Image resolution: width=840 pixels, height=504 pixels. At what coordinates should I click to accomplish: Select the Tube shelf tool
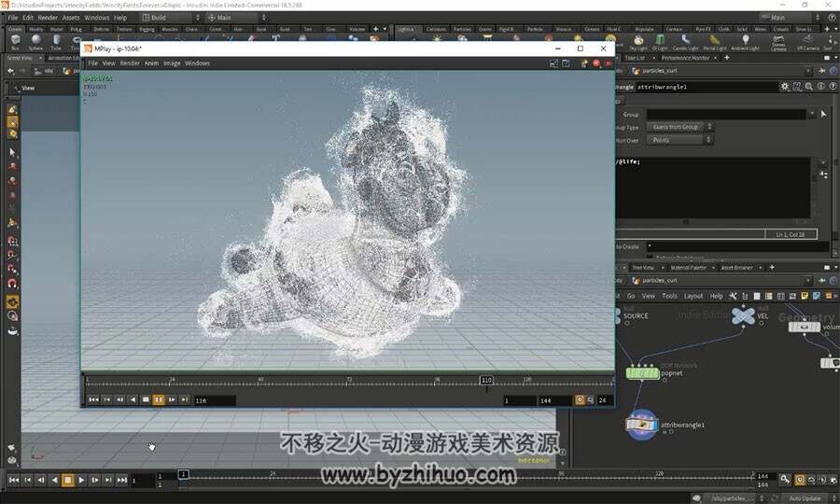pos(56,42)
